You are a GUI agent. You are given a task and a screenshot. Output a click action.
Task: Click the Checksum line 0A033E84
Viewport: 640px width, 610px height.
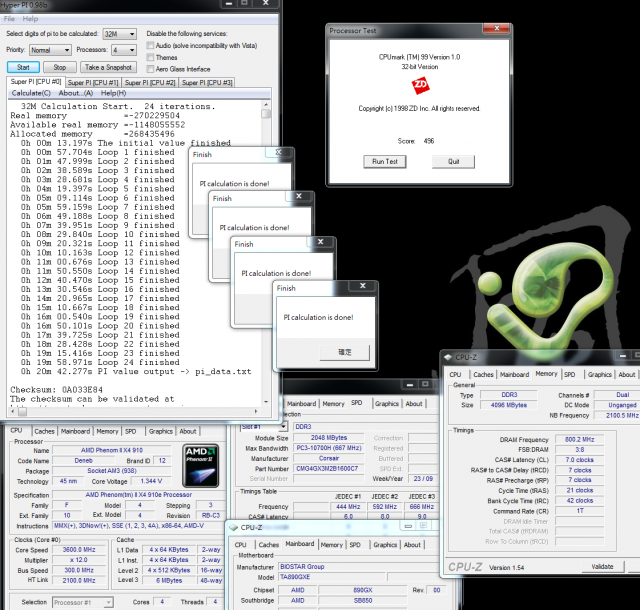(x=56, y=390)
